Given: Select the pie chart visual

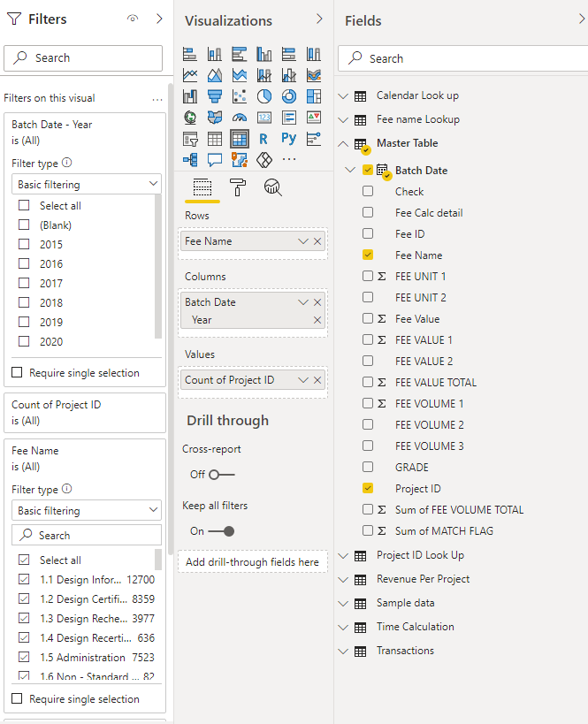Looking at the screenshot, I should [264, 96].
